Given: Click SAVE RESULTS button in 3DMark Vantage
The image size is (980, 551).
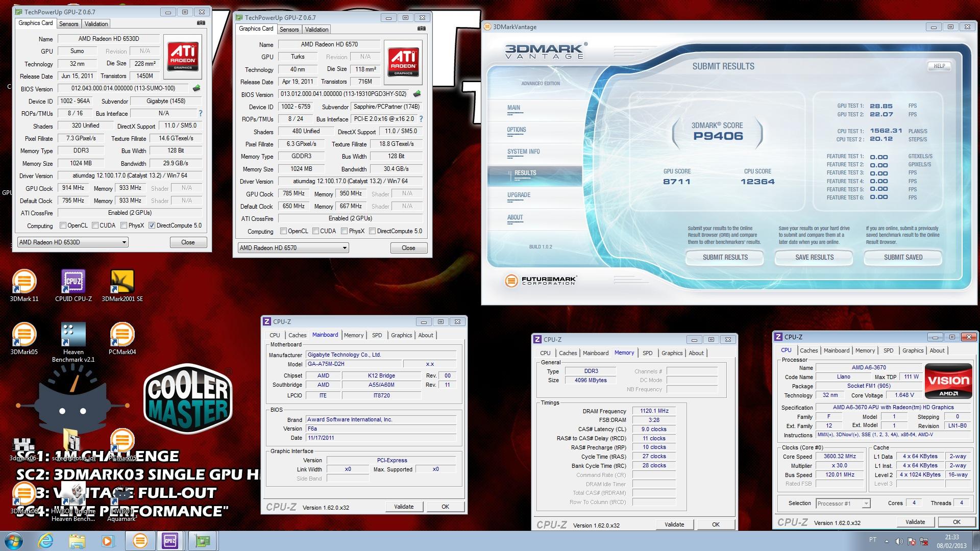Looking at the screenshot, I should pyautogui.click(x=814, y=258).
